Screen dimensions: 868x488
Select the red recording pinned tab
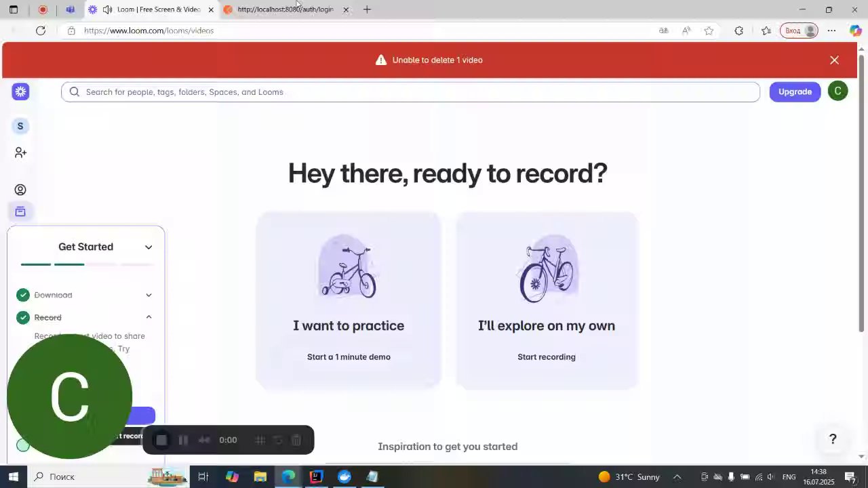(x=43, y=9)
